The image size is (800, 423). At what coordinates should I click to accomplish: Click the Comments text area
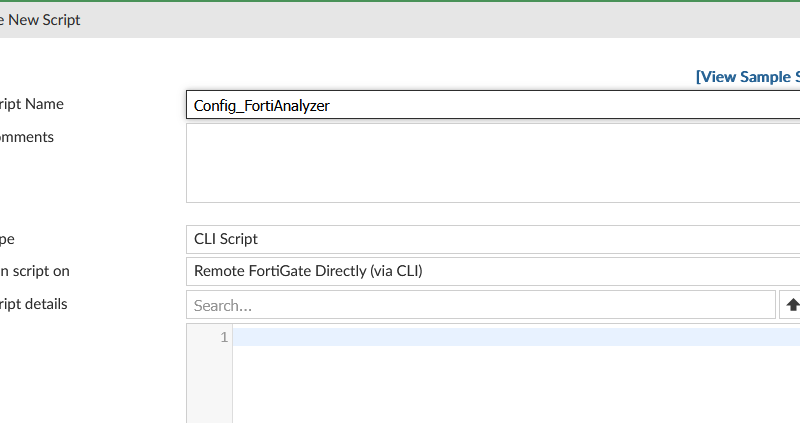(x=493, y=163)
